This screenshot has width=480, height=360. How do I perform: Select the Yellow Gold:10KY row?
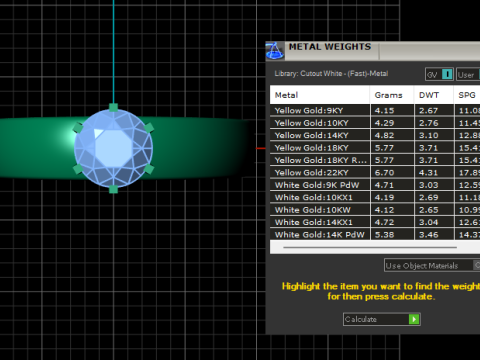pyautogui.click(x=375, y=123)
